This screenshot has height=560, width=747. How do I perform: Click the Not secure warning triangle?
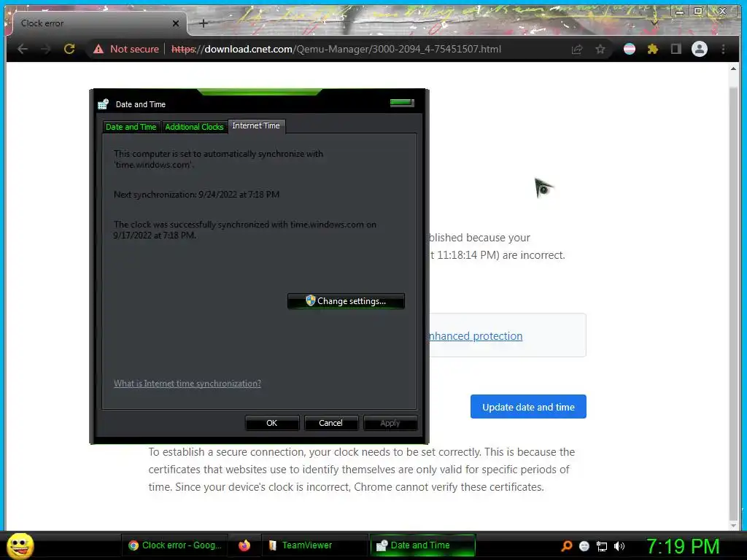tap(98, 49)
